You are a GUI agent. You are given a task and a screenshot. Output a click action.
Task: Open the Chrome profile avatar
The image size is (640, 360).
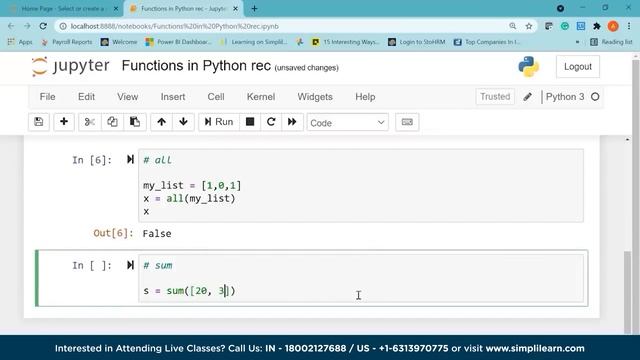pos(613,26)
